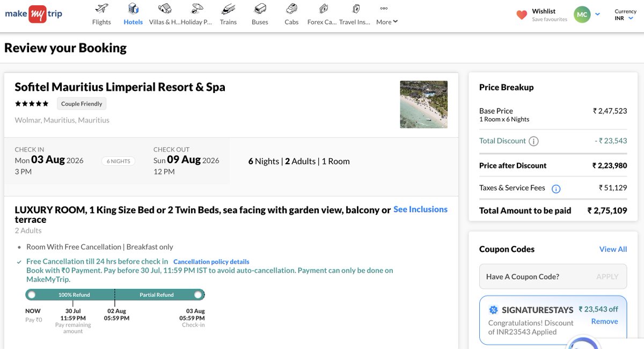Click the Wishlist heart icon
Screen dimensions: 644x349
(x=522, y=15)
